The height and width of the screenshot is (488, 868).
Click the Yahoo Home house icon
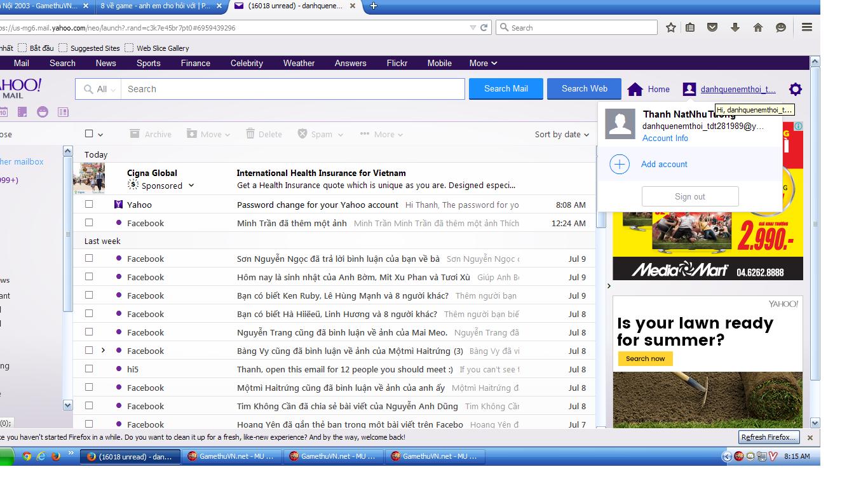(x=635, y=89)
